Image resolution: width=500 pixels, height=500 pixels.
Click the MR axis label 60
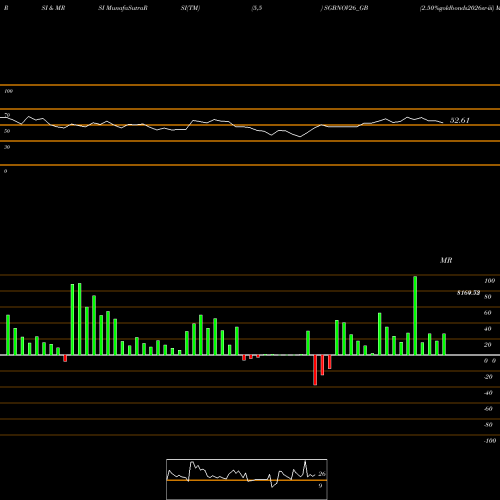(x=488, y=313)
